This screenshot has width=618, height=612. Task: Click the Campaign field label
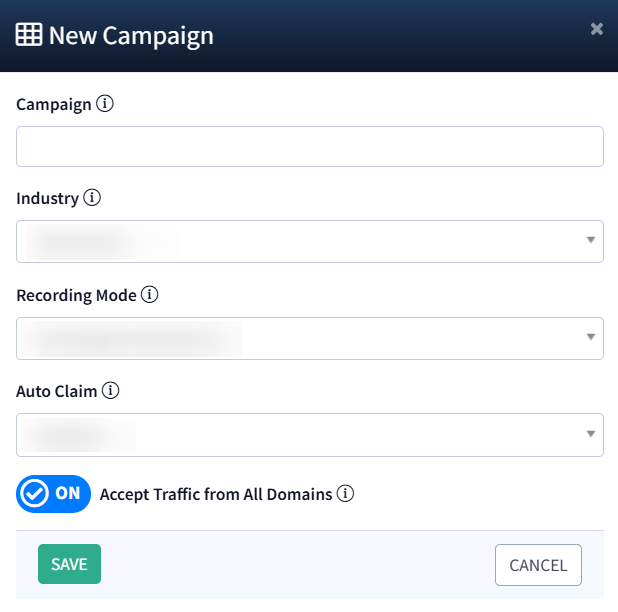54,104
